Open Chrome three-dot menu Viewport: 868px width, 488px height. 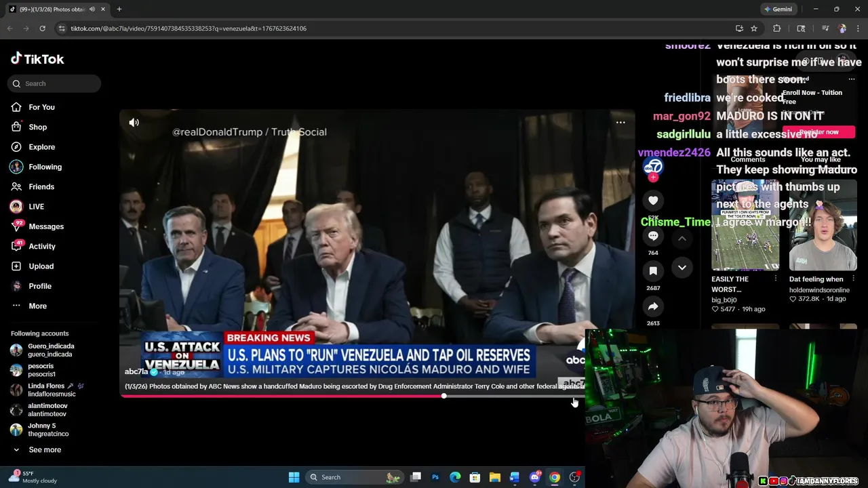857,28
